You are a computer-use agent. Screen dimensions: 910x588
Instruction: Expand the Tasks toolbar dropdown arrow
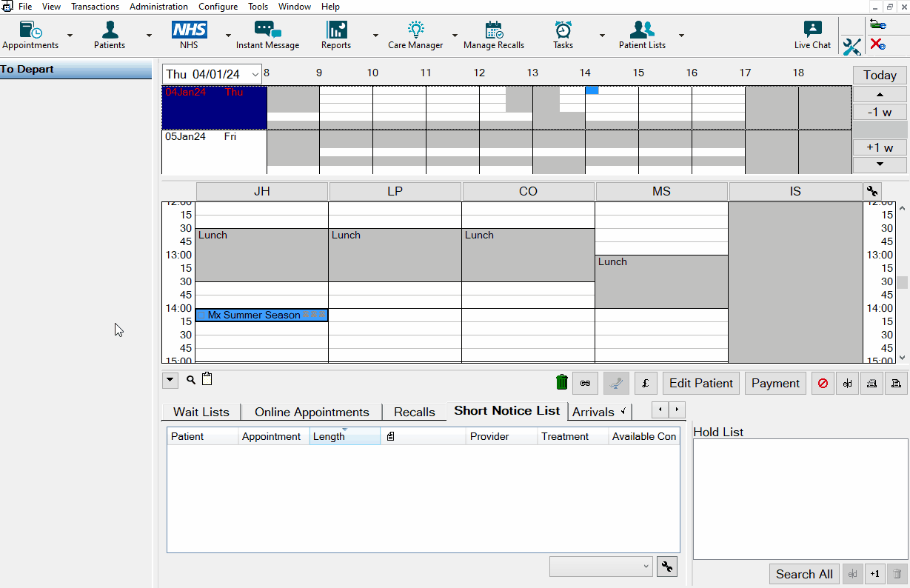602,36
